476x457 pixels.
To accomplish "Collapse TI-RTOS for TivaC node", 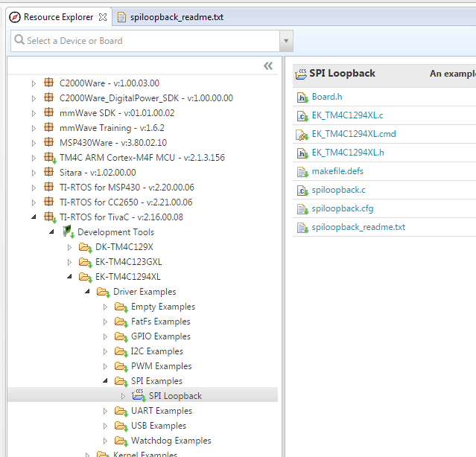I will click(x=34, y=217).
